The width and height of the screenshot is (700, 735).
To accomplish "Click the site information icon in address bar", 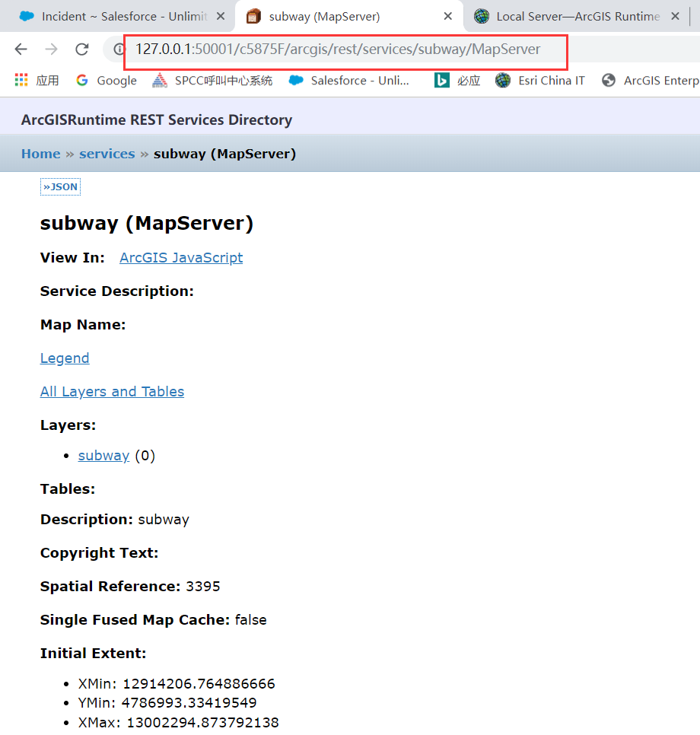I will [x=120, y=49].
